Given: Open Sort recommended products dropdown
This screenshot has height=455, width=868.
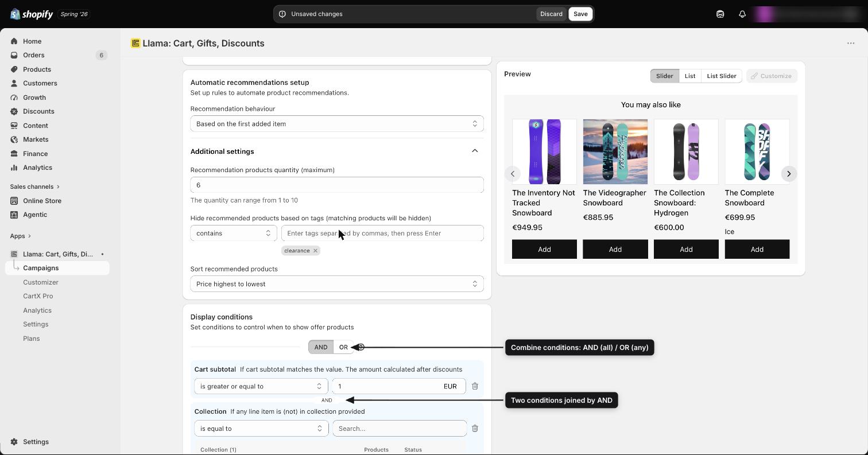Looking at the screenshot, I should 337,284.
